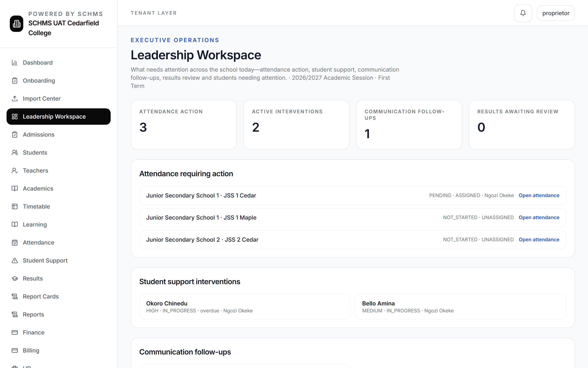Select Report Cards in the sidebar
The image size is (588, 368).
[x=59, y=297]
